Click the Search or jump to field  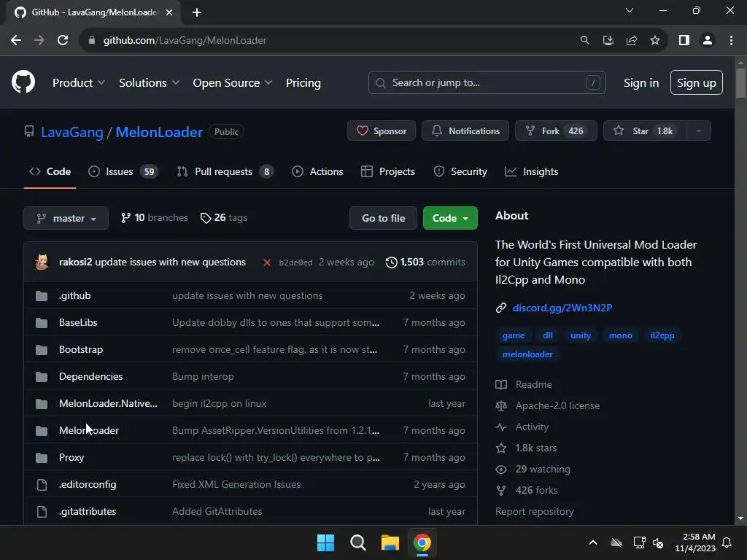pyautogui.click(x=487, y=83)
